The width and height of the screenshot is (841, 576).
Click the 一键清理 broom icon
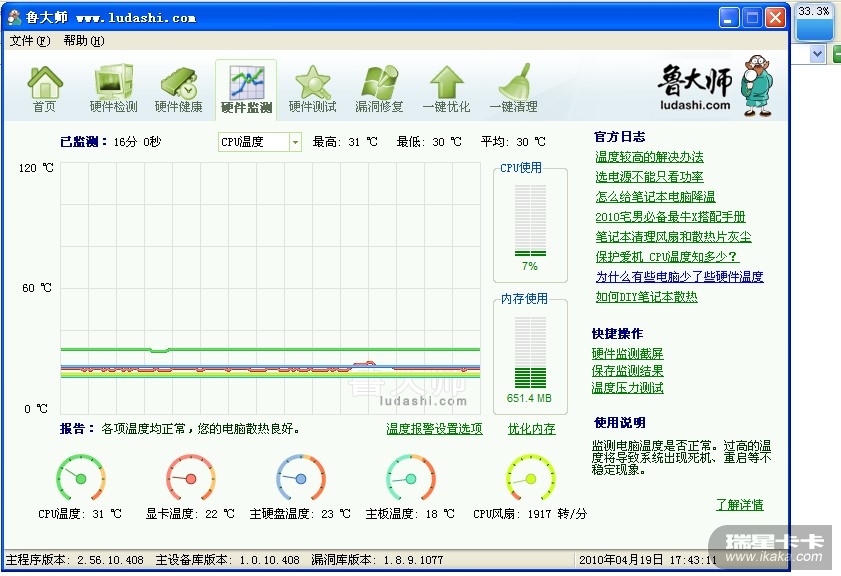(513, 88)
